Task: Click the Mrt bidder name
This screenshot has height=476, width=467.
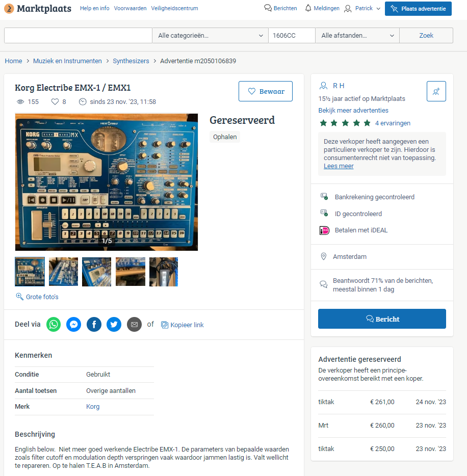Action: point(323,426)
